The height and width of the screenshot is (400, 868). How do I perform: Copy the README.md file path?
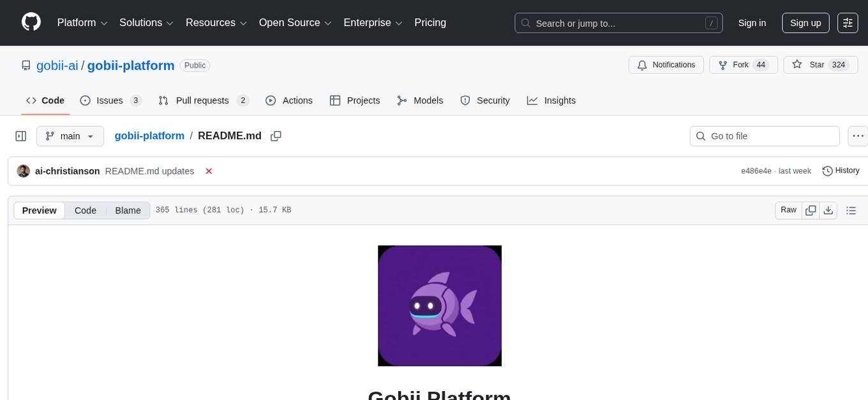tap(276, 135)
